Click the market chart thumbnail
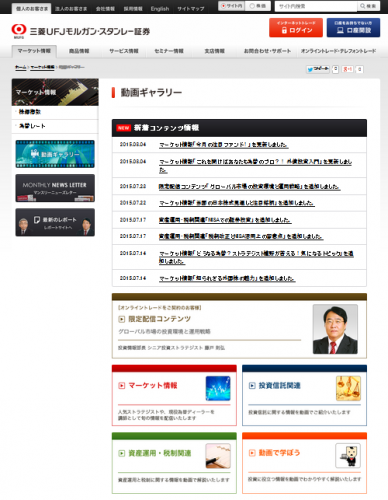388x500 pixels. (x=218, y=388)
